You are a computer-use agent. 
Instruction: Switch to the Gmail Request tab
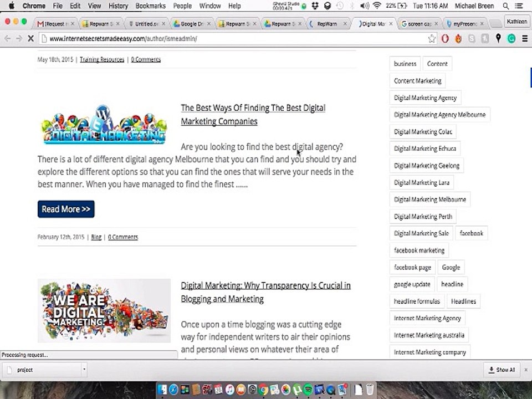pos(55,23)
